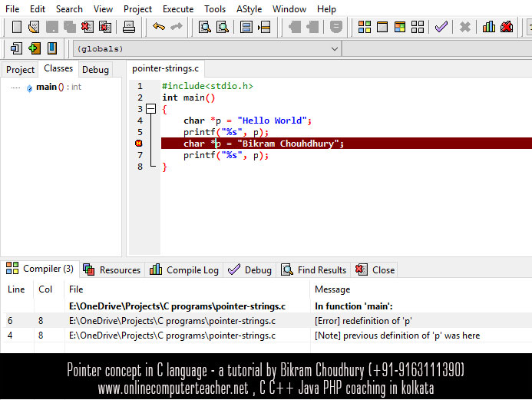Open Replace with the second magnifier icon
Screen dimensions: 532x400
[222, 27]
